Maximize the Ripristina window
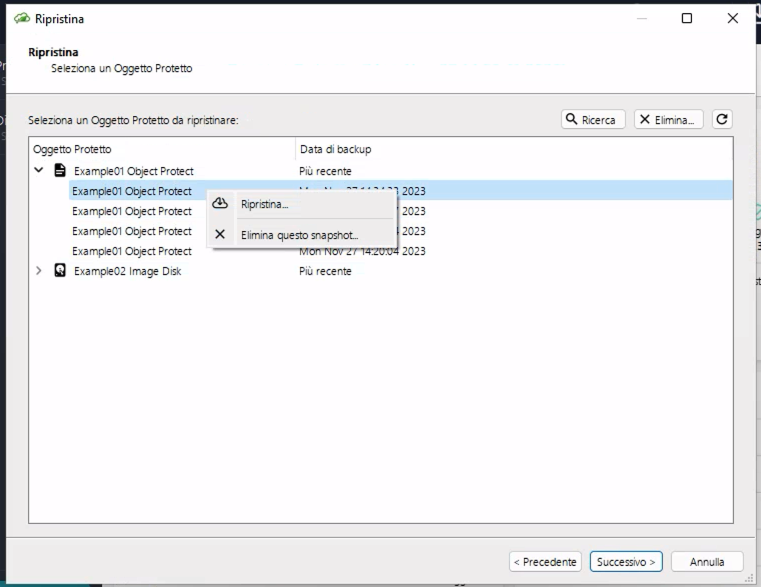Image resolution: width=761 pixels, height=587 pixels. pos(686,18)
